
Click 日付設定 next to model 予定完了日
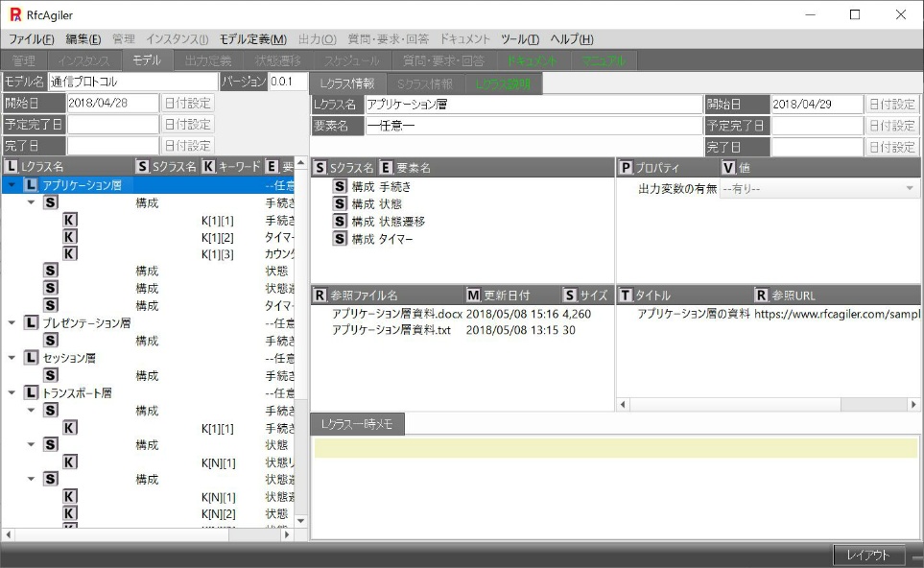point(187,125)
